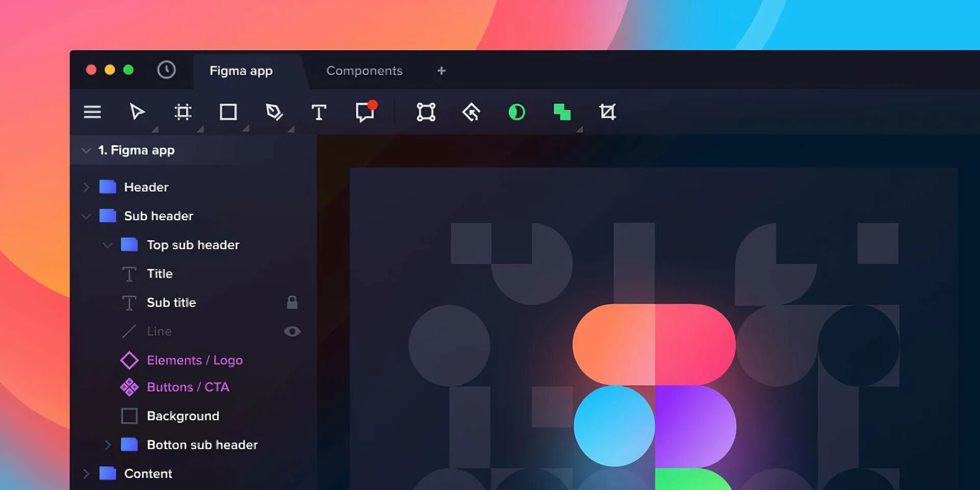Click the Buttons / CTA component set icon

[129, 387]
